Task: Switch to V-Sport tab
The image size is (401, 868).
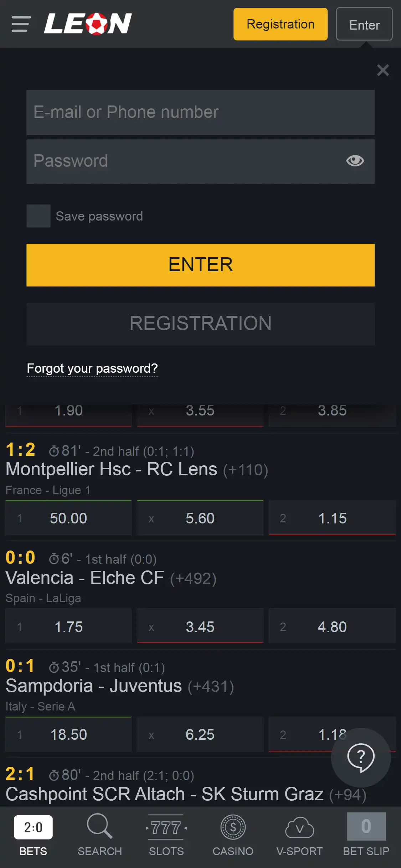Action: point(299,832)
